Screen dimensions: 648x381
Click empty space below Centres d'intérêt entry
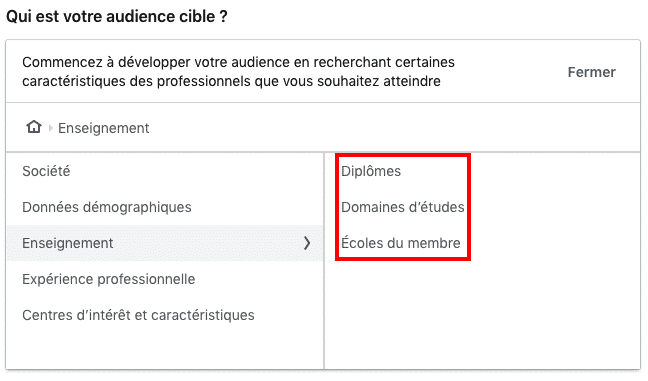click(x=165, y=350)
